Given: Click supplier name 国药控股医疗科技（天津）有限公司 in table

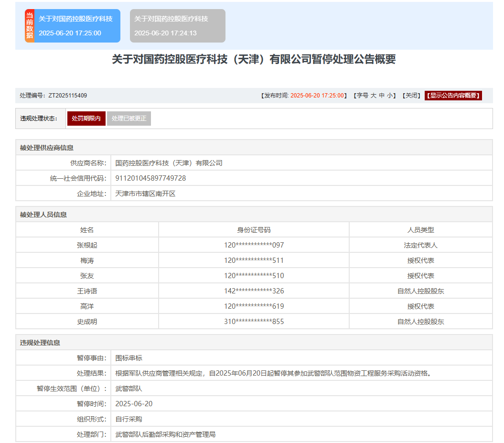Looking at the screenshot, I should [169, 163].
